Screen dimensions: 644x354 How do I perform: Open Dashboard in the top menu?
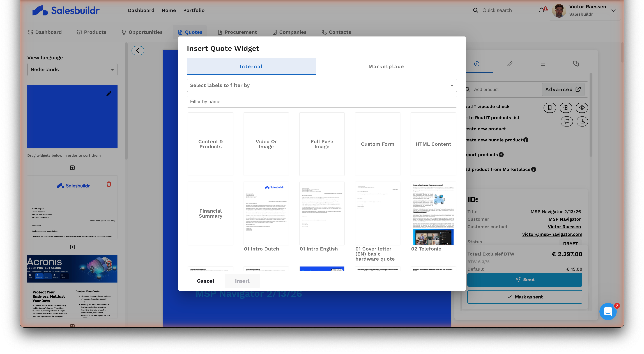coord(141,10)
